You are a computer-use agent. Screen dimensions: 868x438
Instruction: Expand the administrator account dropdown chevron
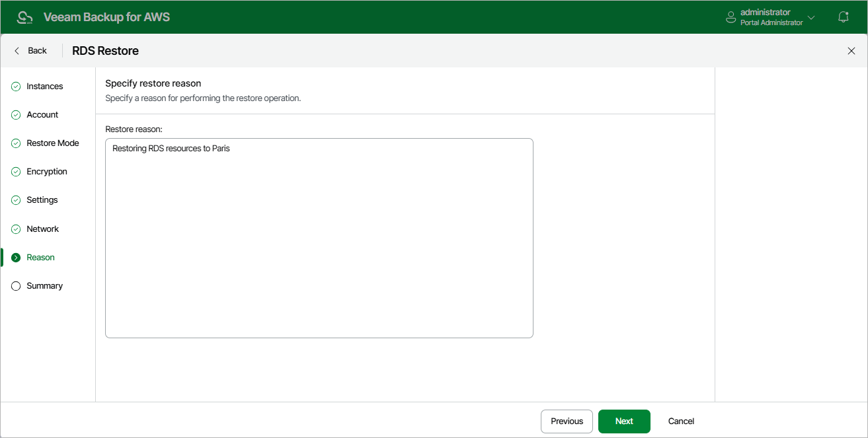click(811, 17)
